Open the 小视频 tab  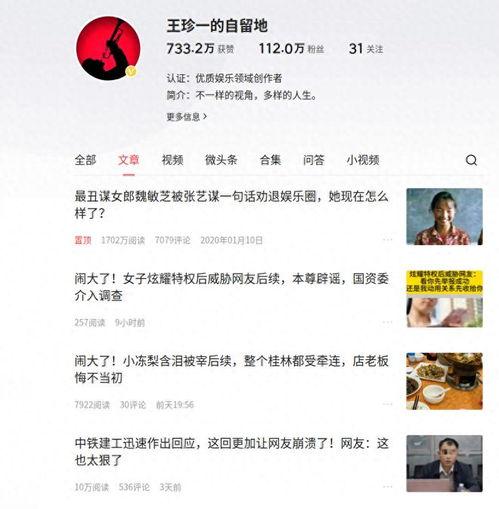click(x=363, y=160)
